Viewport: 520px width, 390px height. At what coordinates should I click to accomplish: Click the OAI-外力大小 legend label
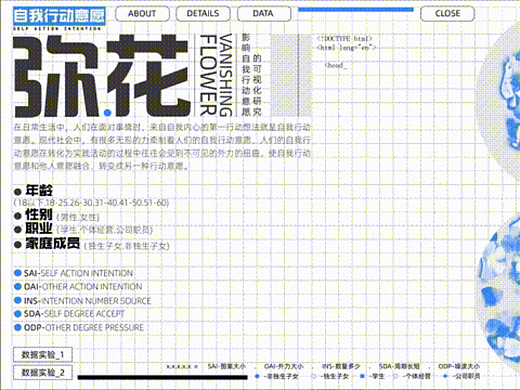click(284, 366)
